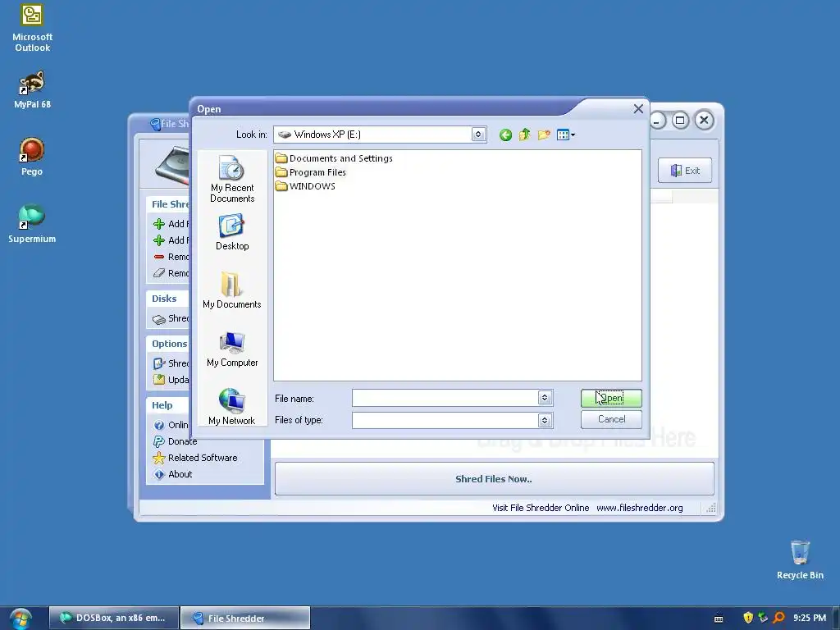Expand the Look in drive dropdown
Viewport: 840px width, 630px height.
pyautogui.click(x=478, y=135)
